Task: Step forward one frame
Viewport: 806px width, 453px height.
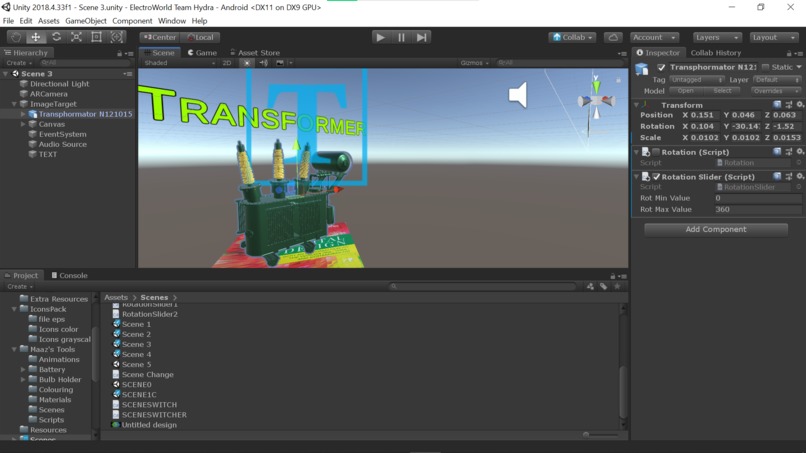Action: click(422, 38)
